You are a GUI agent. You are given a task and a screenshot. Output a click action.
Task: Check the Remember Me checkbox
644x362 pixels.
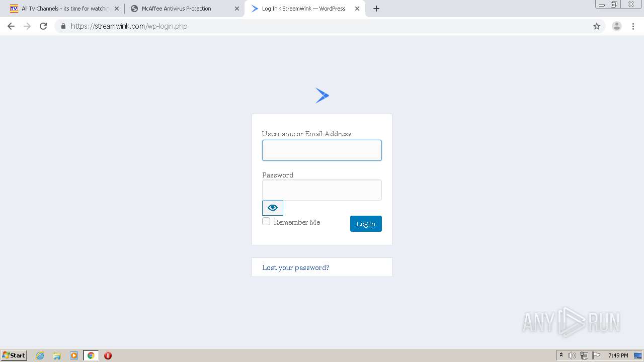tap(266, 221)
